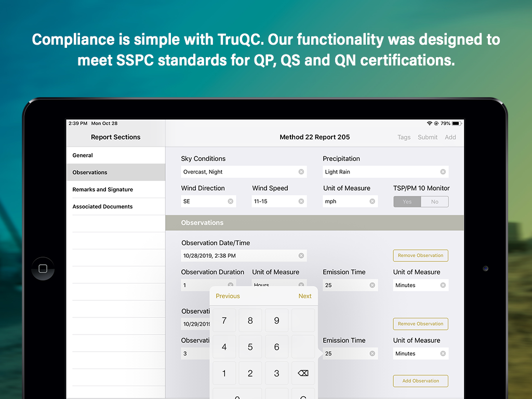Image resolution: width=532 pixels, height=399 pixels.
Task: Edit first Emission Time 25 field
Action: click(350, 285)
